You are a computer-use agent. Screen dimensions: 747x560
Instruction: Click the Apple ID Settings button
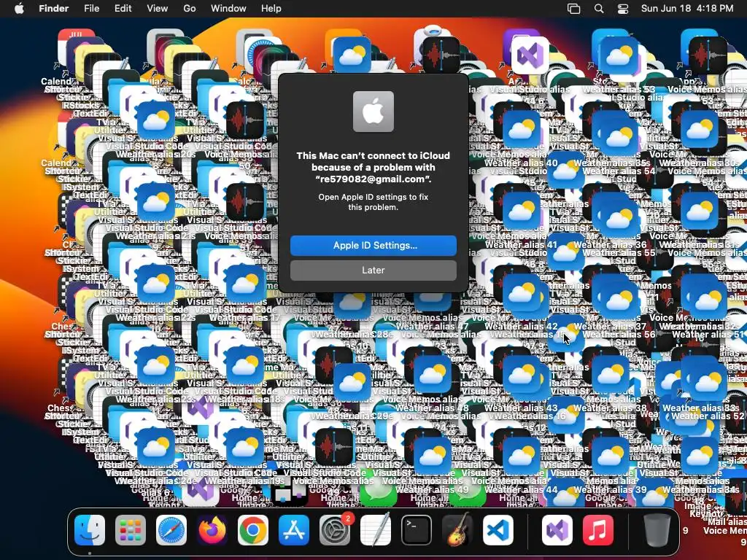click(x=373, y=246)
